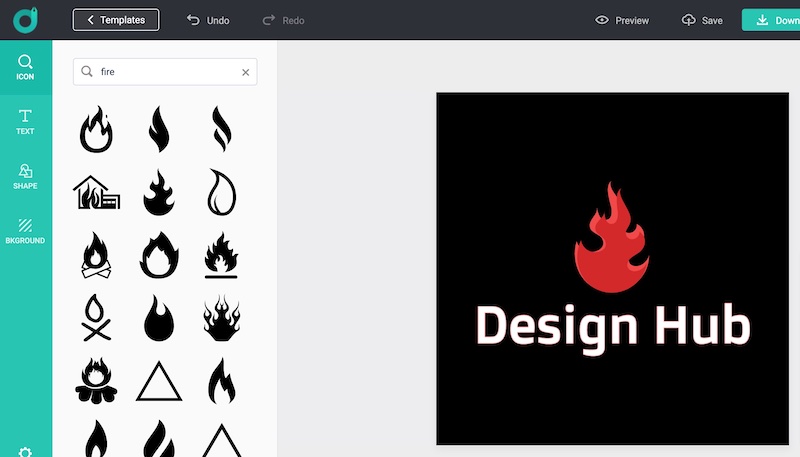Select the red flame on the canvas
Screen dimensions: 800x457
tap(611, 238)
